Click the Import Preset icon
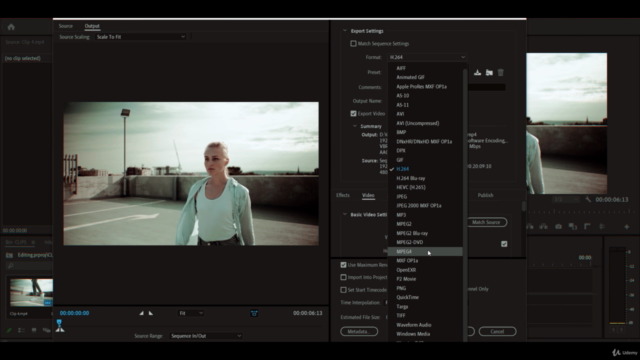640x360 pixels. tap(489, 73)
